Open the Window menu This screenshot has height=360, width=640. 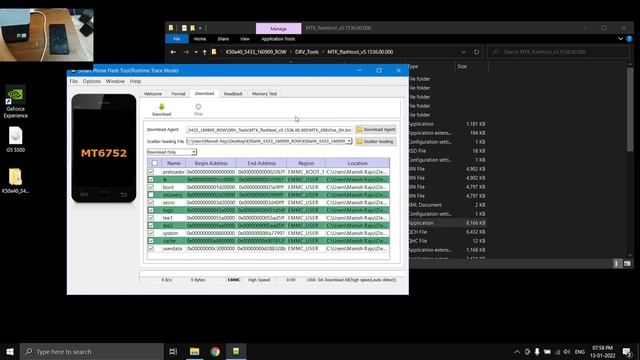coord(115,81)
